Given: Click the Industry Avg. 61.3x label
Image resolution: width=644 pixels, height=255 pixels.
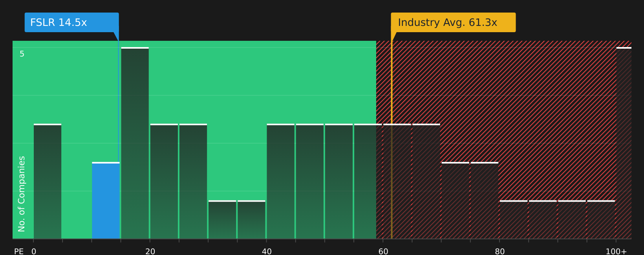Looking at the screenshot, I should tap(453, 22).
